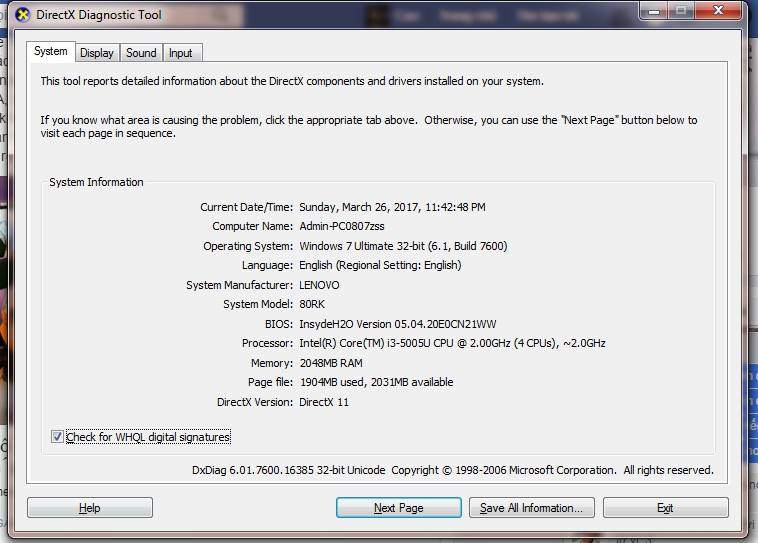Click page file value 1904MB used
The image size is (758, 543).
(377, 382)
